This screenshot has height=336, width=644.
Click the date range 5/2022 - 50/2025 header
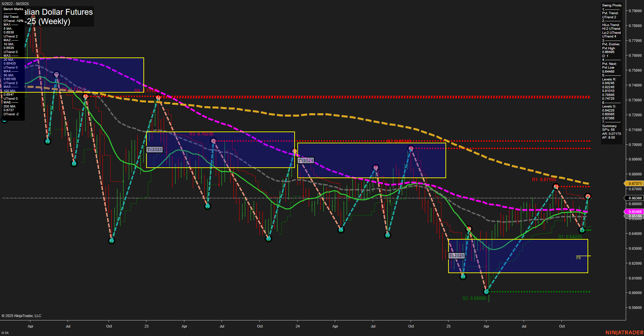pos(15,4)
